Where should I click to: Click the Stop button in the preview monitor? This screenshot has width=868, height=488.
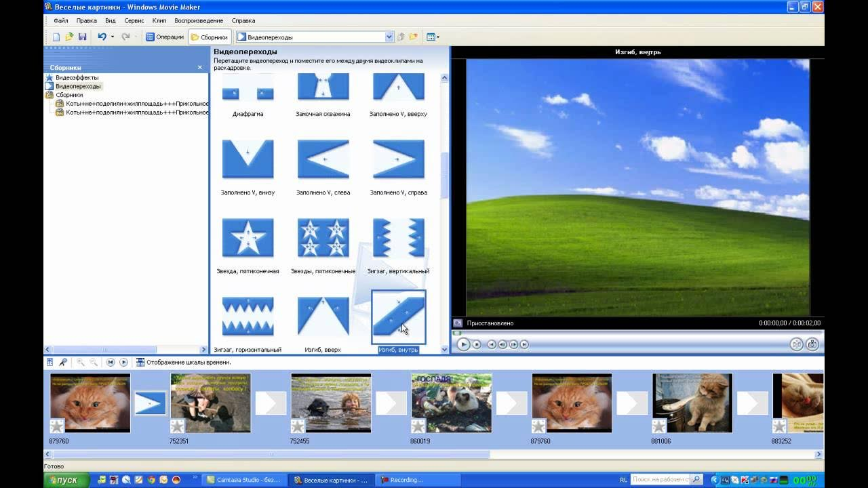point(477,344)
